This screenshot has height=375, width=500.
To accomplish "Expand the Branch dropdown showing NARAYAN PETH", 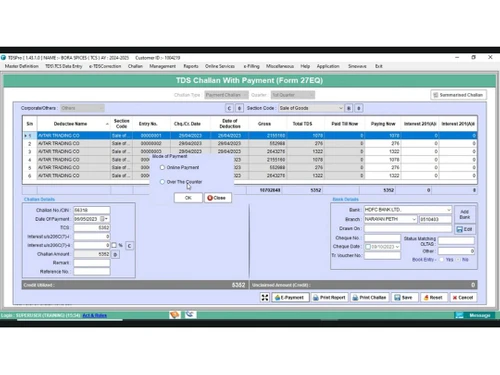I will (414, 219).
